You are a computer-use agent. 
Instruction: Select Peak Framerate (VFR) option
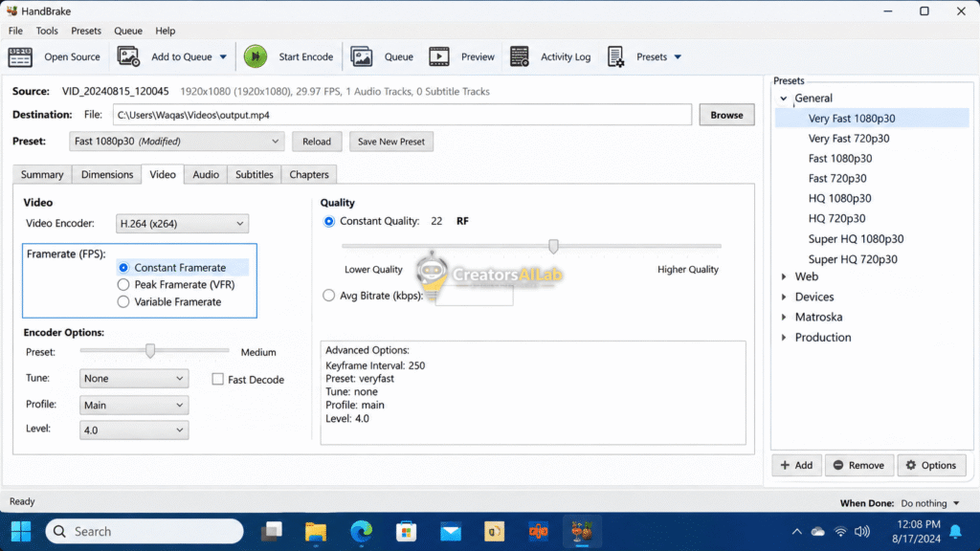point(123,285)
